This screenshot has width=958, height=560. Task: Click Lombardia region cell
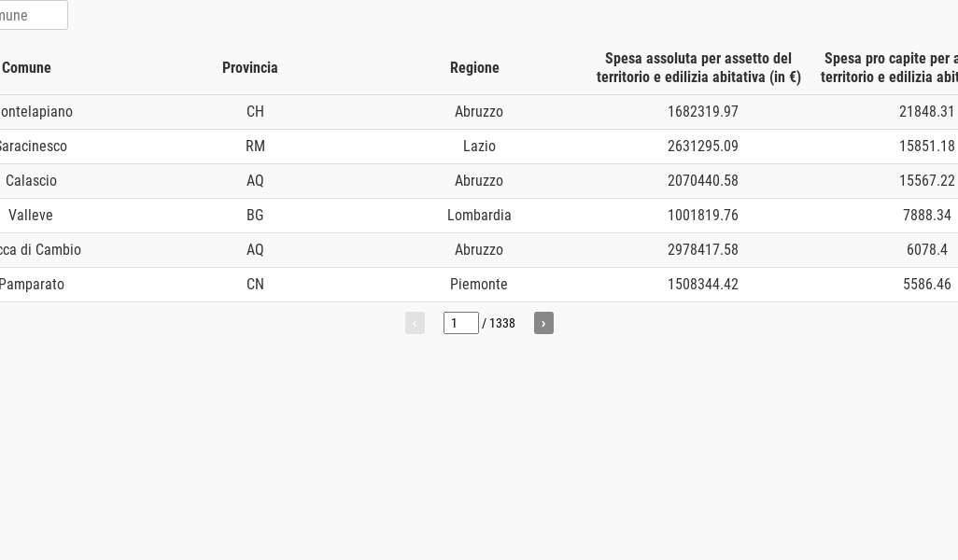[x=479, y=216]
